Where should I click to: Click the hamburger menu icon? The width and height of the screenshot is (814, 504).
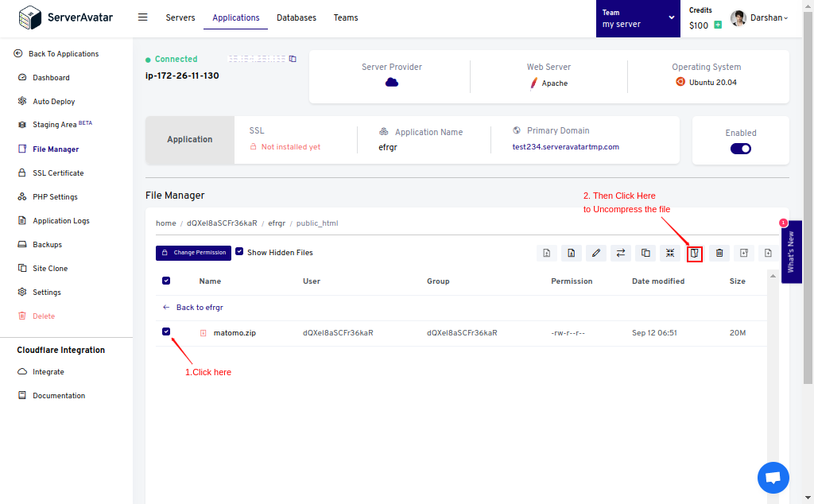click(x=143, y=17)
